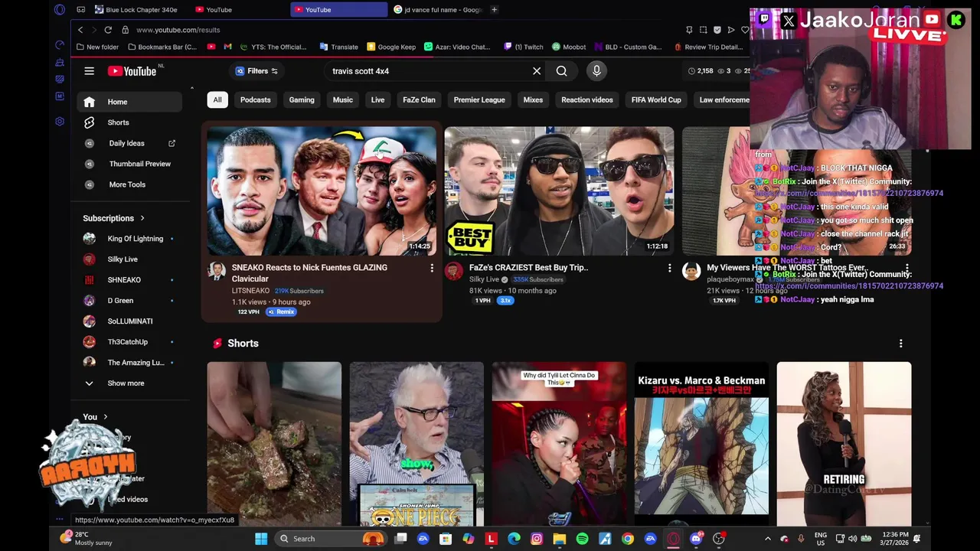
Task: Go back with browser back arrow
Action: (80, 30)
